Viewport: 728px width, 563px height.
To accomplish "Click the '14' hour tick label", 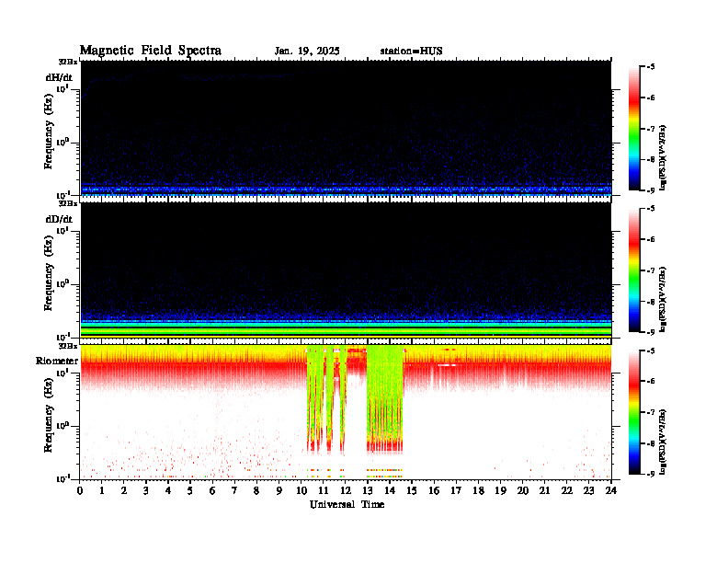I will [390, 490].
